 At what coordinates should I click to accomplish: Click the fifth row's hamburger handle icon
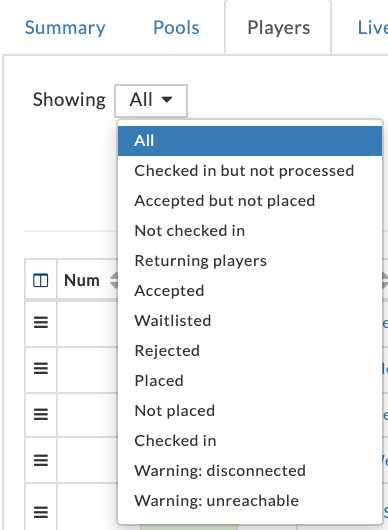click(41, 512)
